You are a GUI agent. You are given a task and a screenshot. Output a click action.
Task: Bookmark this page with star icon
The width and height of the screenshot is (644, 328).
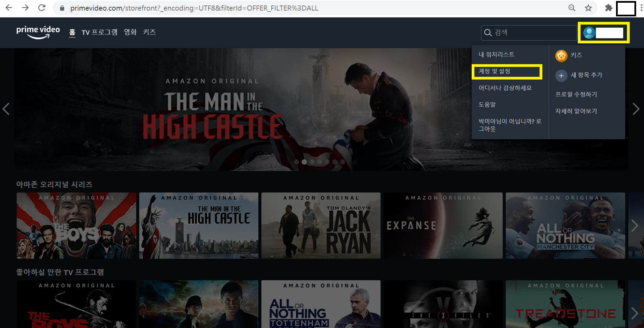click(588, 8)
